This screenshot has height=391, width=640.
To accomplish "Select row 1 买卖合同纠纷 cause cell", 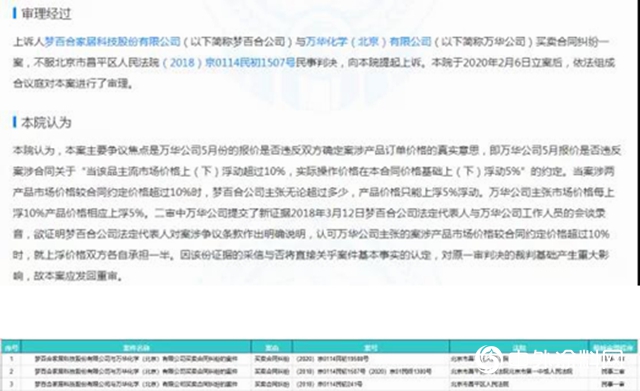I will click(272, 359).
